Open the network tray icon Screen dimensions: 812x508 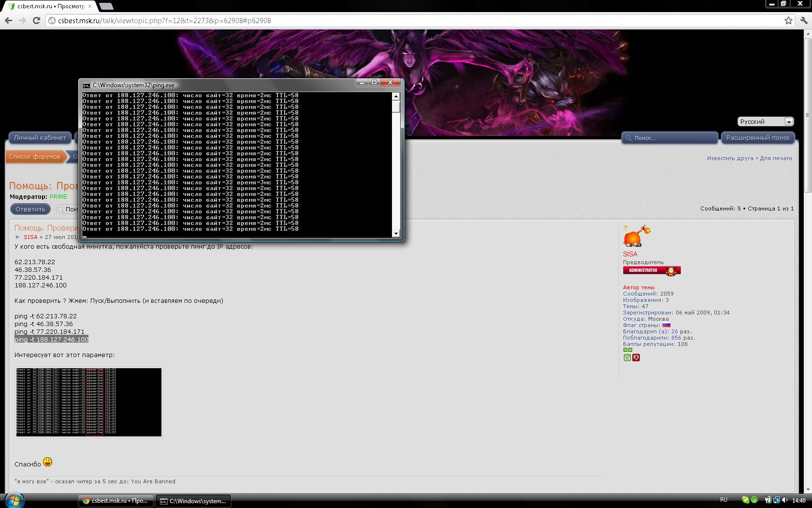point(776,500)
